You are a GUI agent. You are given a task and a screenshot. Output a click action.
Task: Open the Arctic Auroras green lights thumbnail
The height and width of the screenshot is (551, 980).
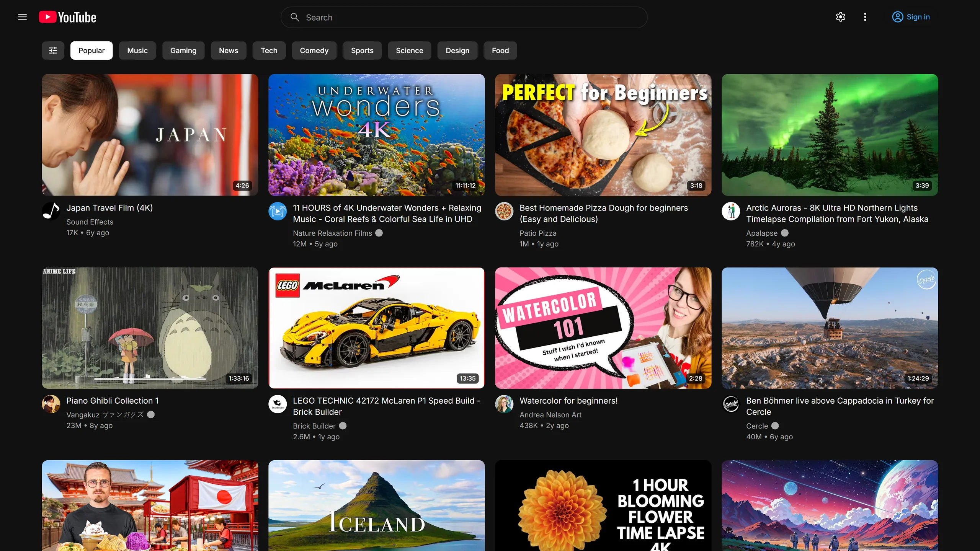(830, 135)
